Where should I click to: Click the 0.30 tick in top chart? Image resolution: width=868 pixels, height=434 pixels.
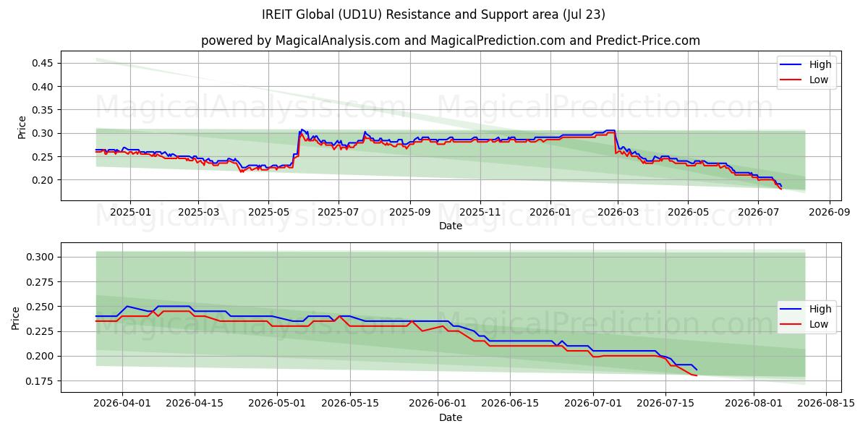[x=43, y=133]
